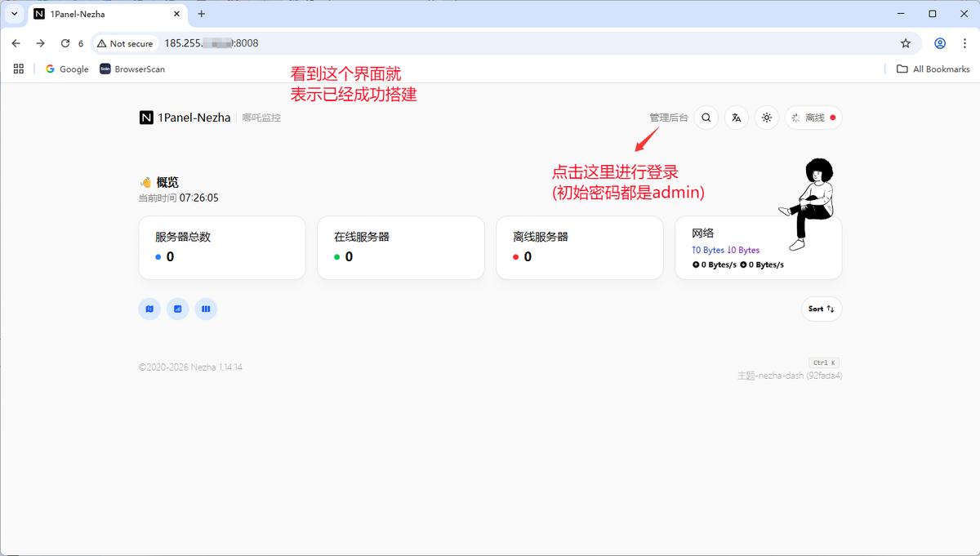The image size is (980, 556).
Task: Open the search magnifier in dashboard header
Action: click(x=706, y=118)
